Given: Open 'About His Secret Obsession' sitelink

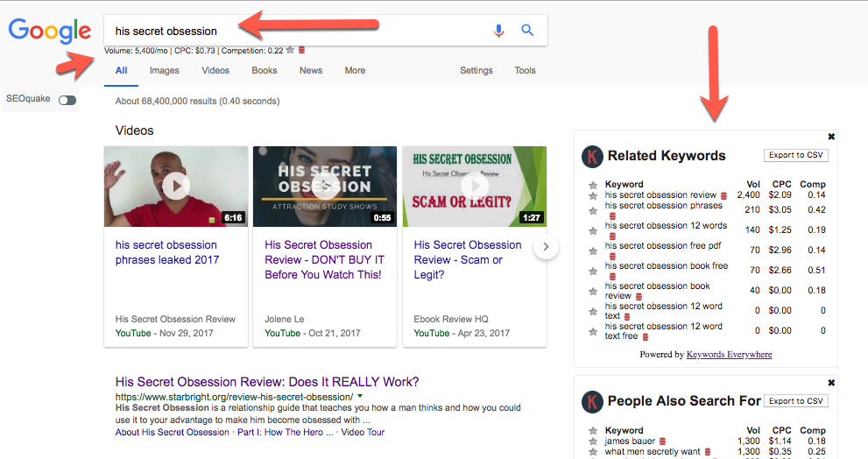Looking at the screenshot, I should [x=173, y=432].
